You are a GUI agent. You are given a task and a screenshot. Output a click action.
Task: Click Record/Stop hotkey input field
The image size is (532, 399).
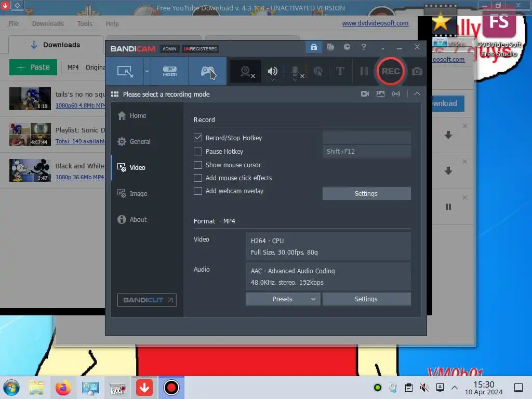[x=367, y=138]
